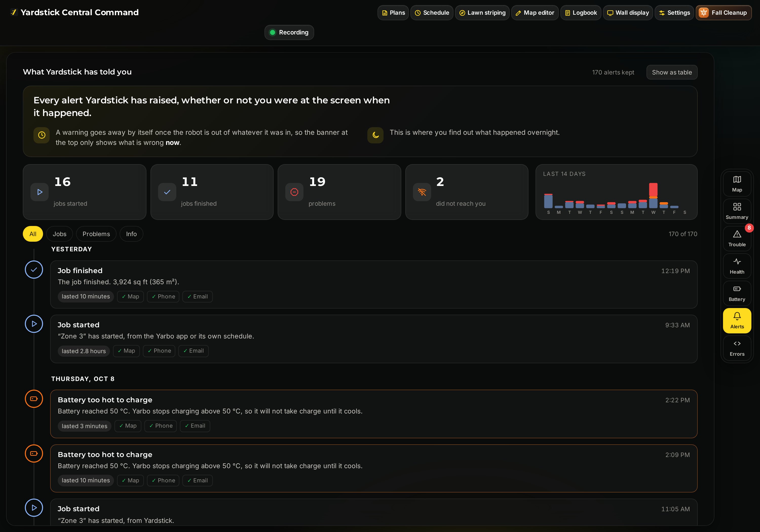
Task: Click the Fall Cleanup button
Action: point(724,13)
